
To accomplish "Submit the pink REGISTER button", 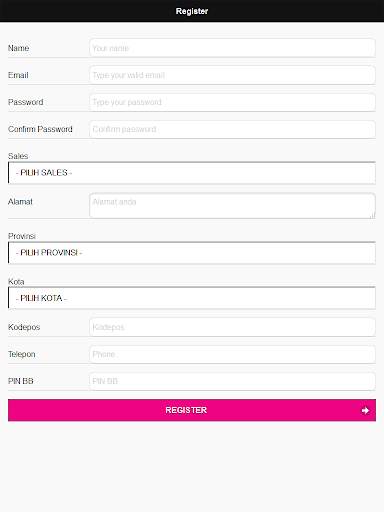I will [192, 410].
